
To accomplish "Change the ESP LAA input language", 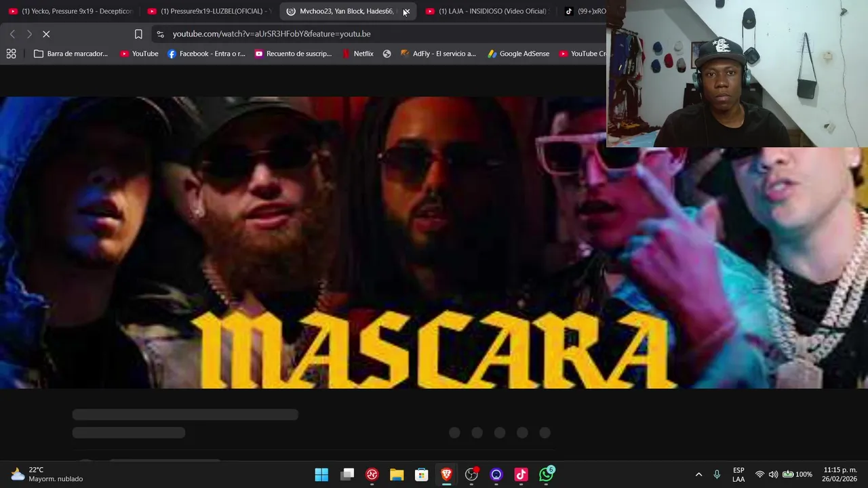I will pos(738,474).
